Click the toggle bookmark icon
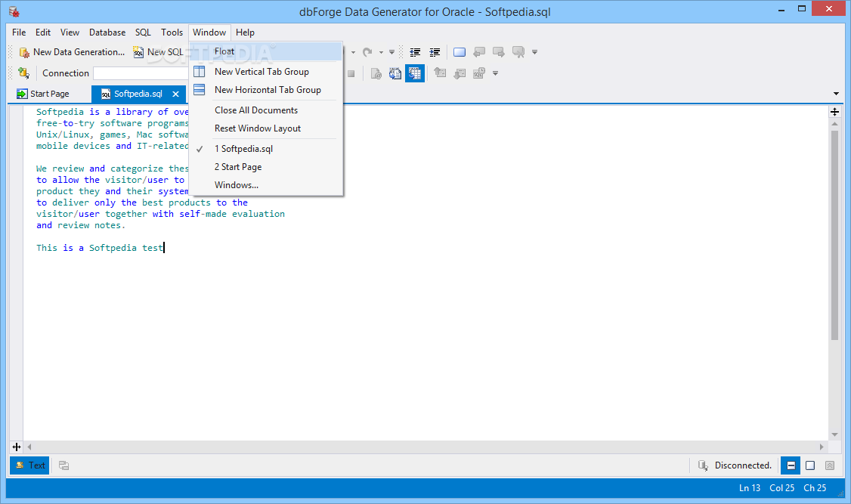851x504 pixels. (x=460, y=52)
